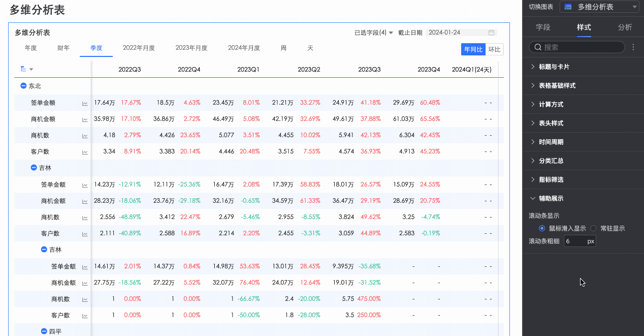This screenshot has width=644, height=336.
Task: Click the tree layout icon in table header
Action: [x=23, y=69]
